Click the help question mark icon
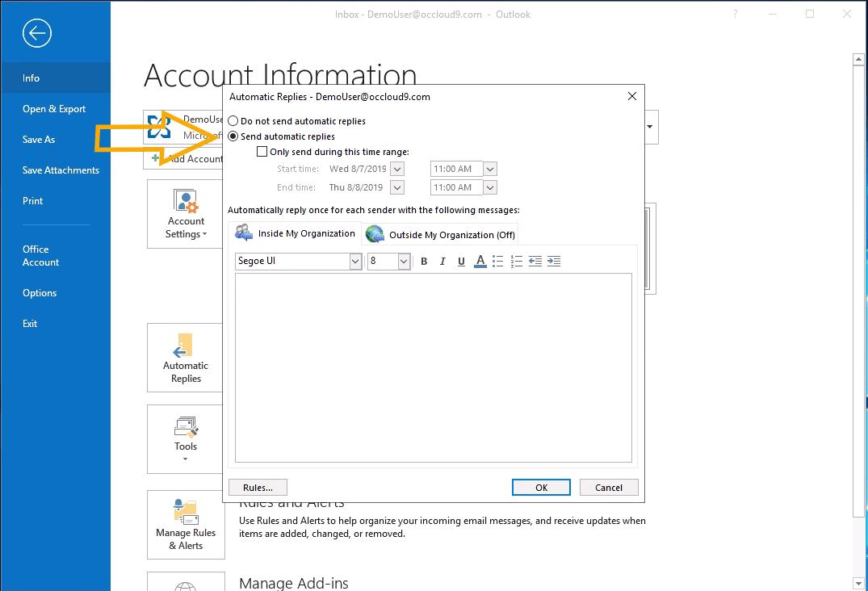Screen dimensions: 868x591 click(735, 15)
